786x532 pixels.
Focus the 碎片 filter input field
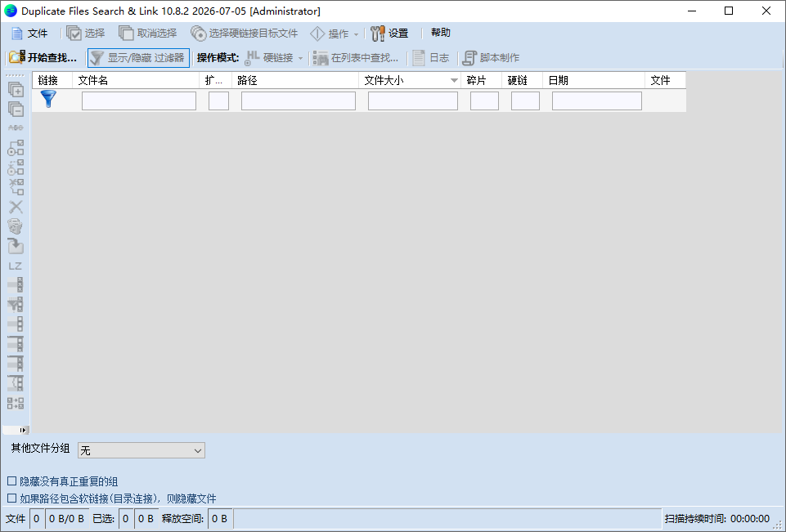click(484, 101)
